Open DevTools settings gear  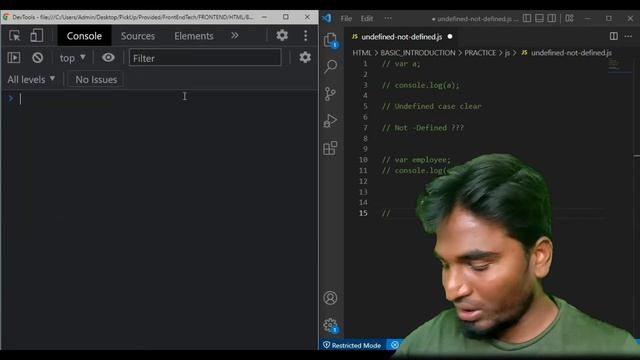pyautogui.click(x=282, y=36)
